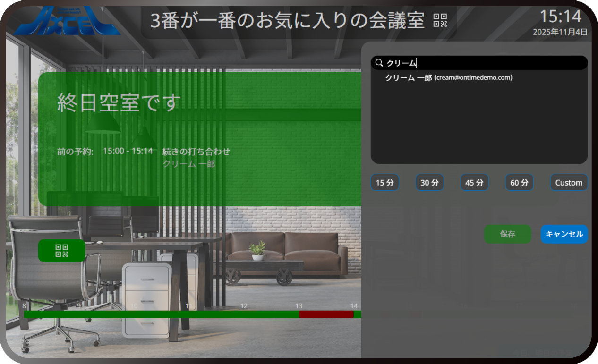The width and height of the screenshot is (598, 364).
Task: Click the red booked segment on timeline
Action: click(x=326, y=314)
